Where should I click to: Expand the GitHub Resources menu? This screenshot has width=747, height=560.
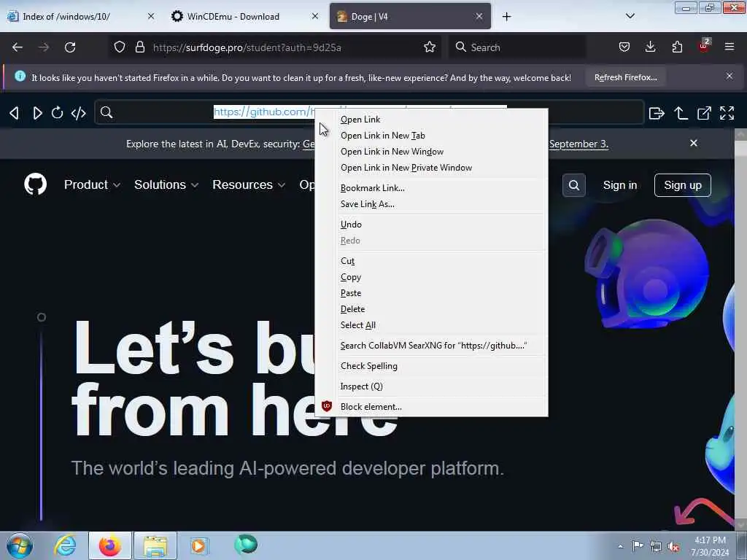click(x=249, y=184)
